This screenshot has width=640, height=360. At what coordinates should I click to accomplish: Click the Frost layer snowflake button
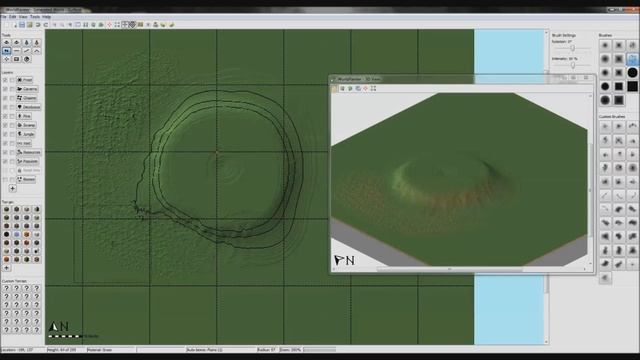click(25, 80)
